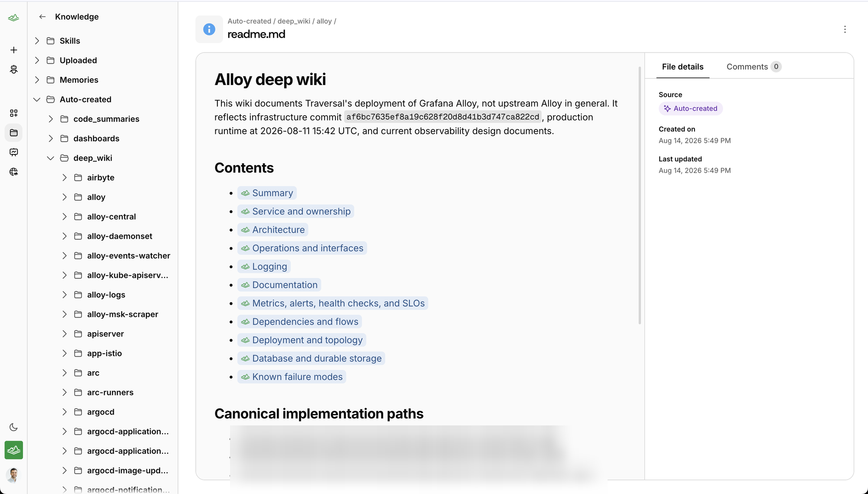868x494 pixels.
Task: Go back using the arrow beside Knowledge
Action: click(42, 16)
